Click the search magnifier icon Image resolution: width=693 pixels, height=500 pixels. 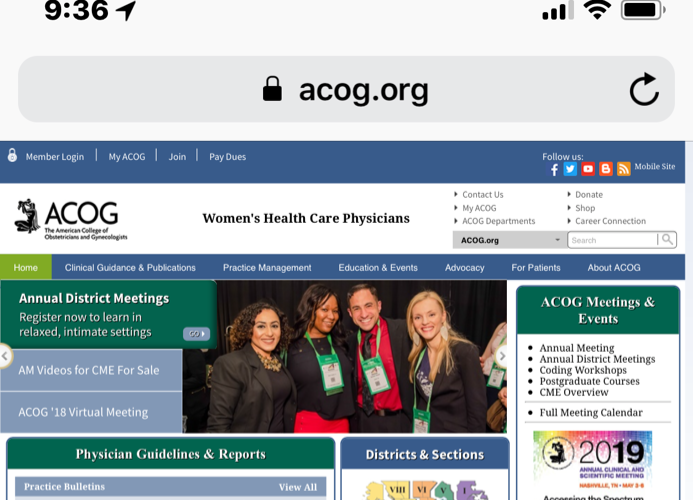pos(667,240)
